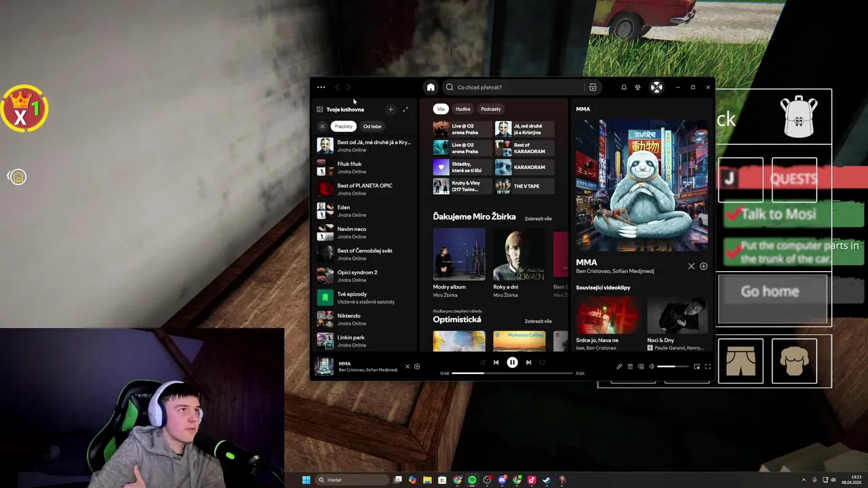Open Best of Černobílej svět playlist
This screenshot has height=488, width=868.
[365, 254]
